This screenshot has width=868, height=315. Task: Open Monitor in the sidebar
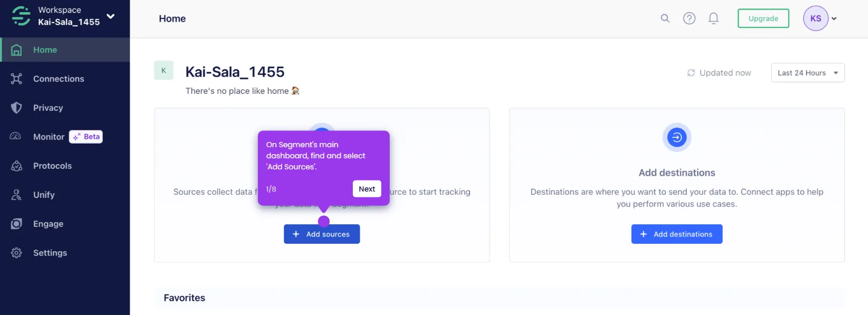(x=49, y=137)
